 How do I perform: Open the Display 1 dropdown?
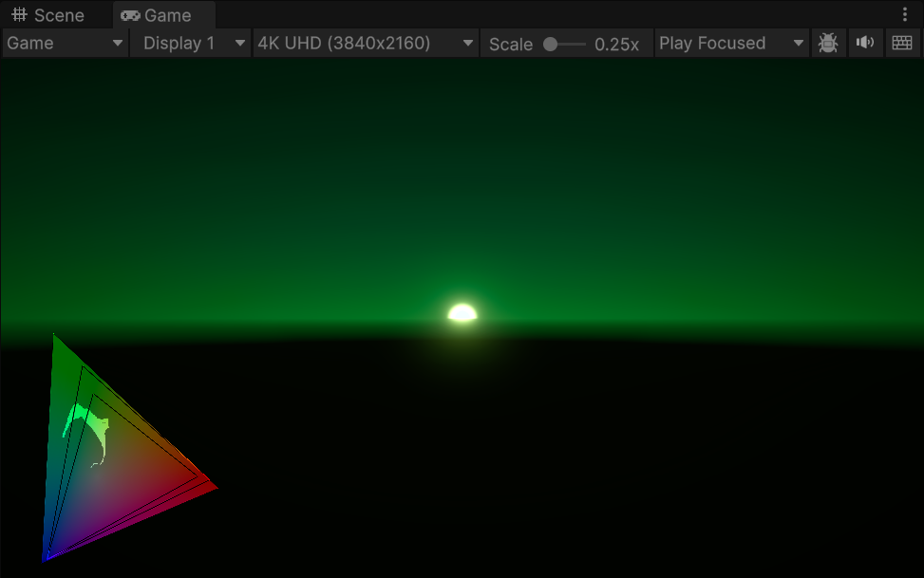[190, 43]
